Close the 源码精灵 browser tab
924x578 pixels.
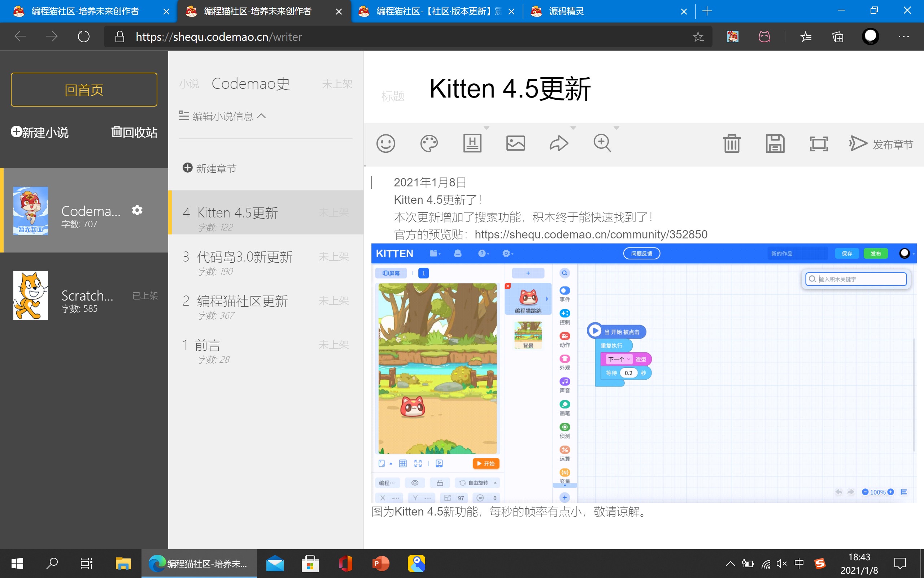(684, 12)
